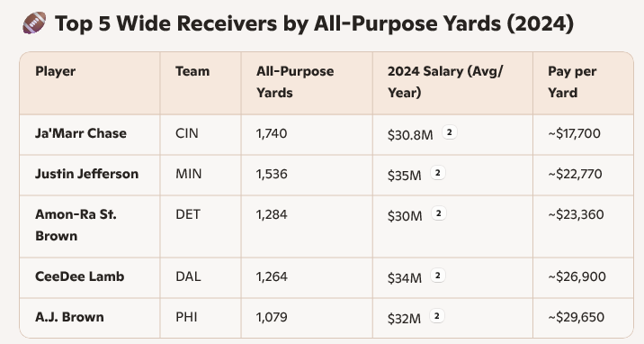The height and width of the screenshot is (344, 644).
Task: Select the Ja'Marr Chase player name
Action: point(81,133)
